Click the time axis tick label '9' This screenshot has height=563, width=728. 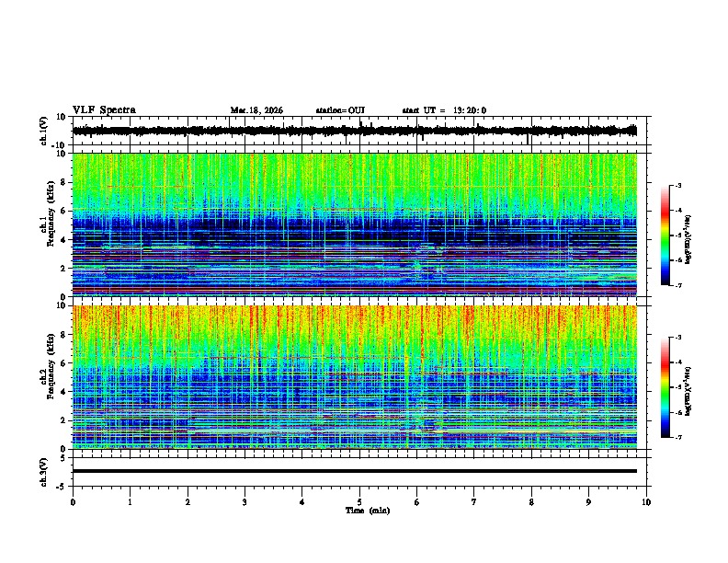588,502
